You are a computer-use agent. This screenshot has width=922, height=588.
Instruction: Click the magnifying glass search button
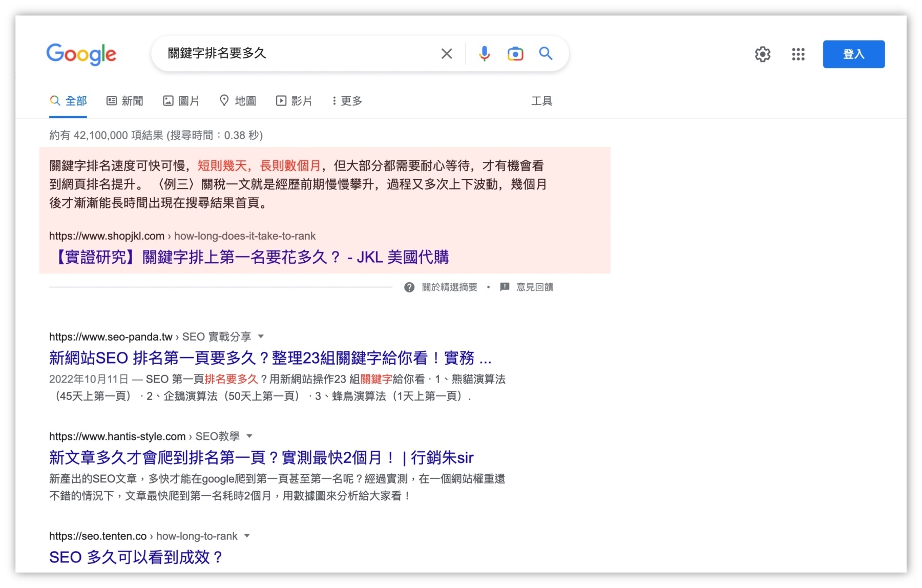tap(546, 54)
